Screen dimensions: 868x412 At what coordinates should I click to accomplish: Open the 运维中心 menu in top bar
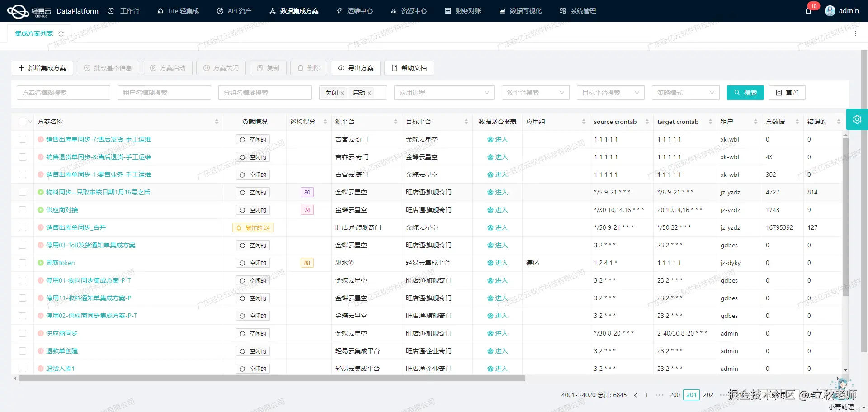click(x=355, y=10)
